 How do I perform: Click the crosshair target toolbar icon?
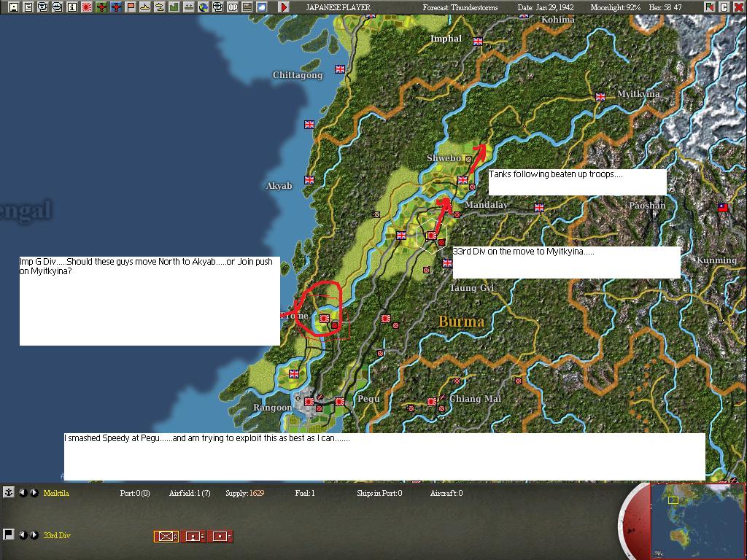point(217,7)
